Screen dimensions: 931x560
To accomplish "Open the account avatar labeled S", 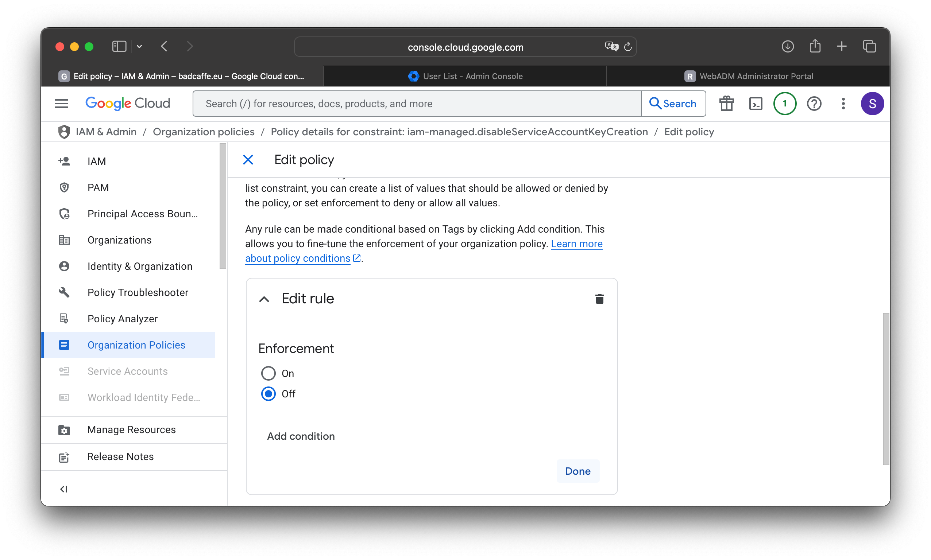I will [x=872, y=104].
